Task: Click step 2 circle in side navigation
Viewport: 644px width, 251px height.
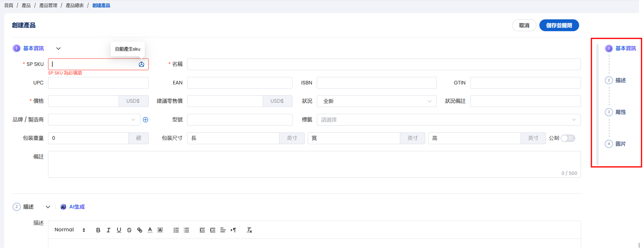Action: point(609,80)
